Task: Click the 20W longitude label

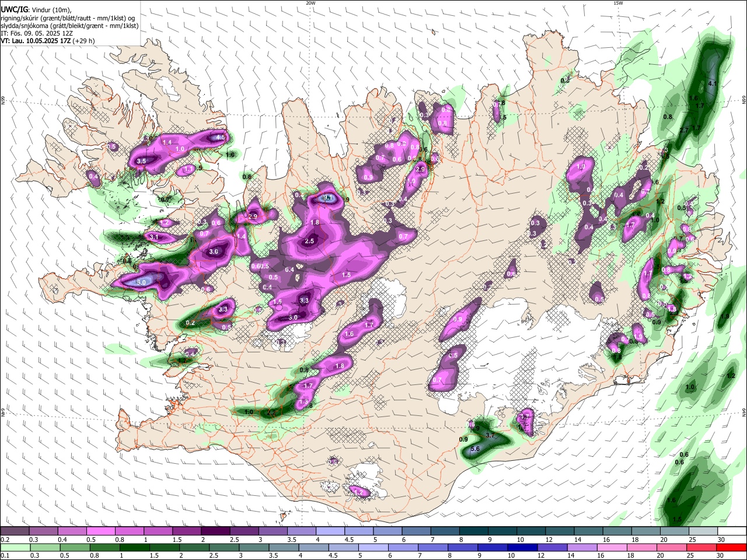Action: click(310, 3)
